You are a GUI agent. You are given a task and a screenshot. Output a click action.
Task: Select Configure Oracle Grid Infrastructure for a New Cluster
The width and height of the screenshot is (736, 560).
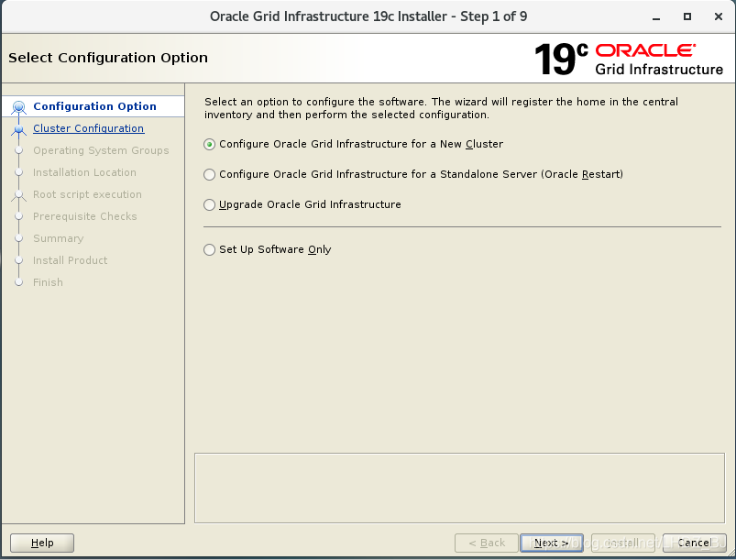point(209,144)
